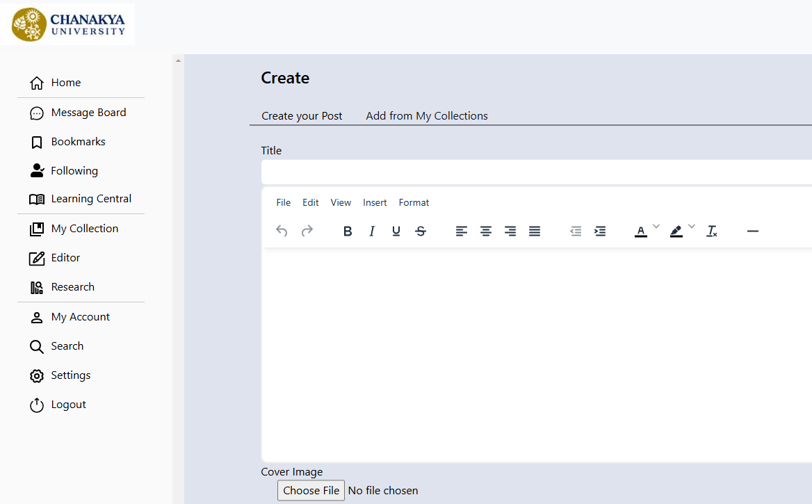
Task: Apply italic formatting
Action: point(372,231)
